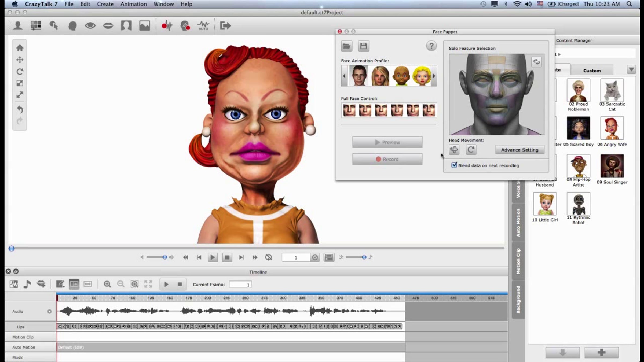Toggle the loop playback button
Image resolution: width=644 pixels, height=362 pixels.
click(x=268, y=257)
